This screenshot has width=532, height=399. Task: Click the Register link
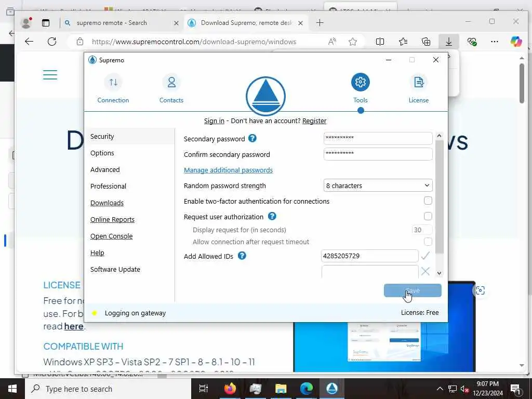point(314,121)
